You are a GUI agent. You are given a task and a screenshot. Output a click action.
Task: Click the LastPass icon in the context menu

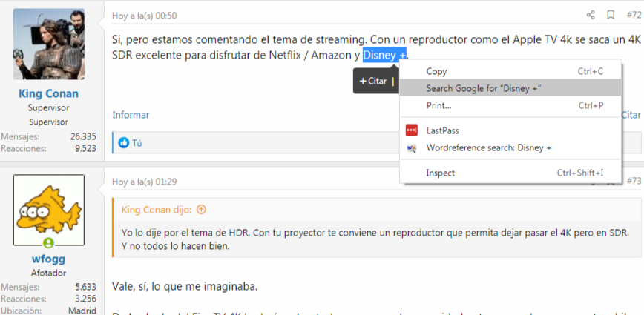tap(412, 130)
